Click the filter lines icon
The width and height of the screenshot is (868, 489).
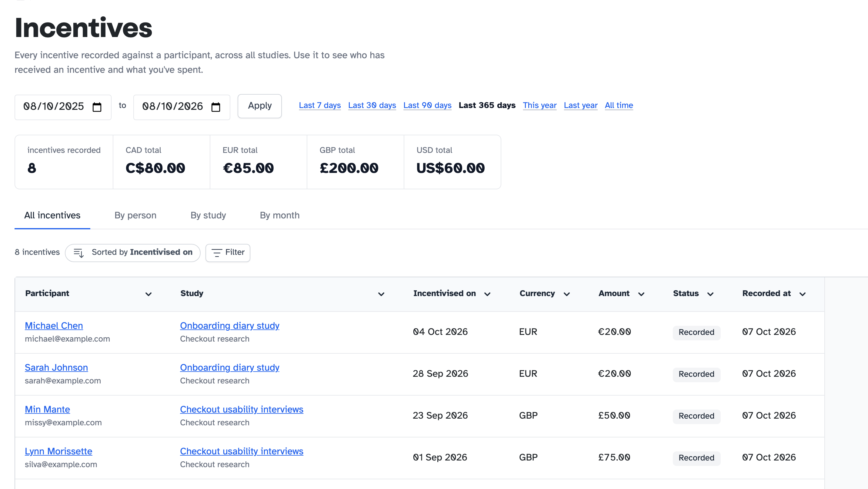216,253
